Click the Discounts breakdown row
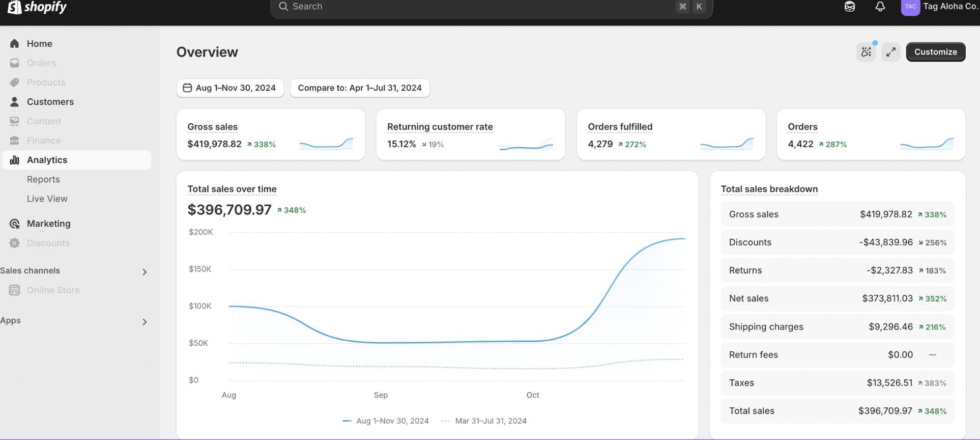980x440 pixels. tap(838, 242)
